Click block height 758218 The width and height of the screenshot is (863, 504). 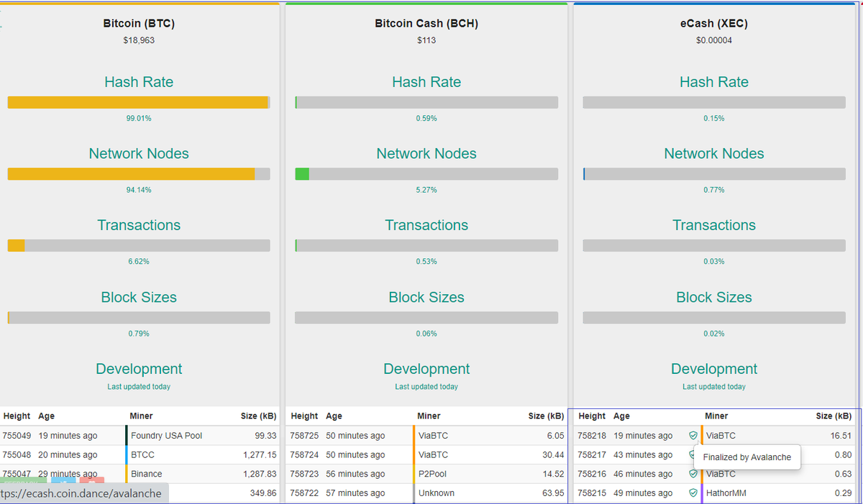click(x=592, y=436)
